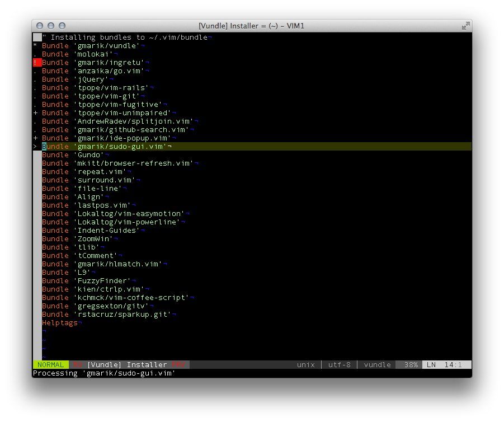Image resolution: width=504 pixels, height=422 pixels.
Task: Click the Helptags entry
Action: [60, 323]
